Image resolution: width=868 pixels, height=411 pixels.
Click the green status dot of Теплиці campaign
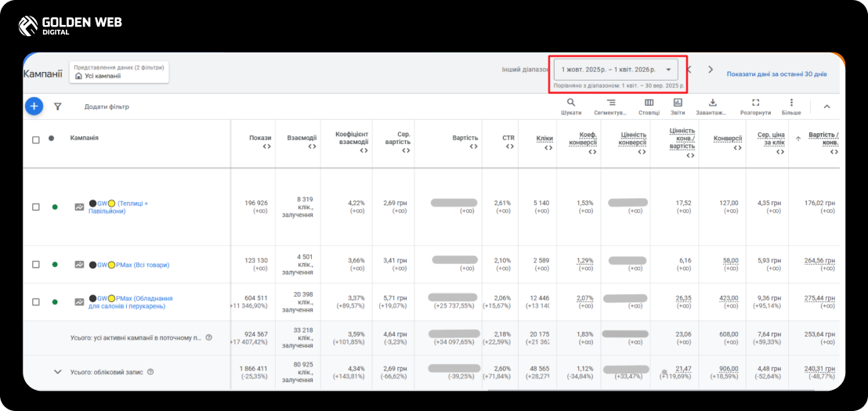55,207
